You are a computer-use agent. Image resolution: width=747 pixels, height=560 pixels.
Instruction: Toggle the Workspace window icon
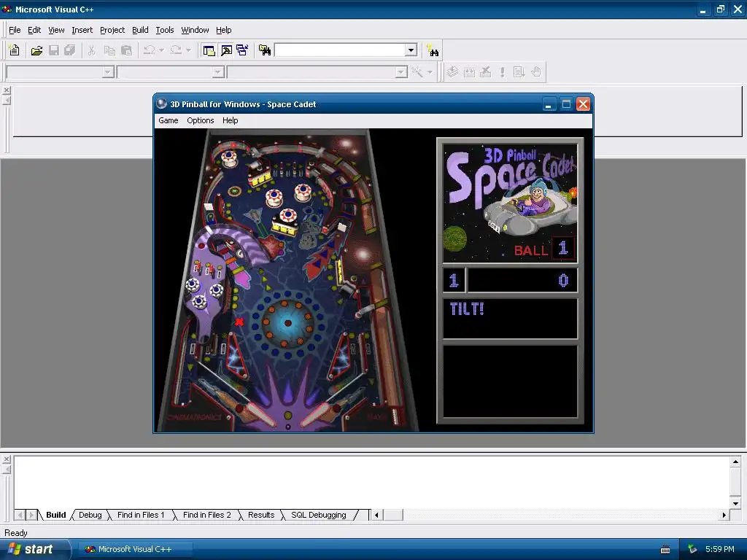click(x=209, y=50)
